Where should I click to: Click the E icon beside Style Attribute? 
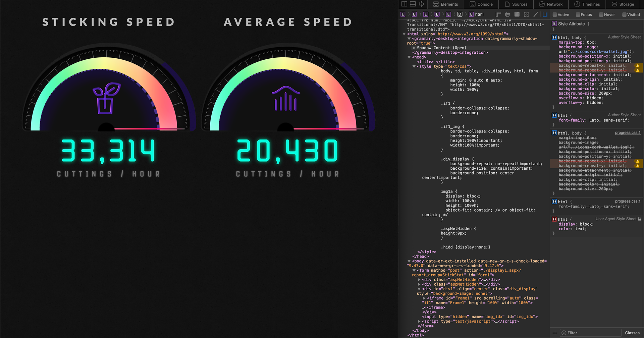(554, 24)
